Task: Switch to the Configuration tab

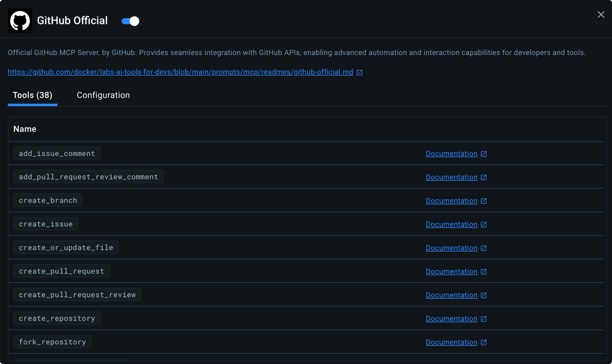Action: (x=103, y=95)
